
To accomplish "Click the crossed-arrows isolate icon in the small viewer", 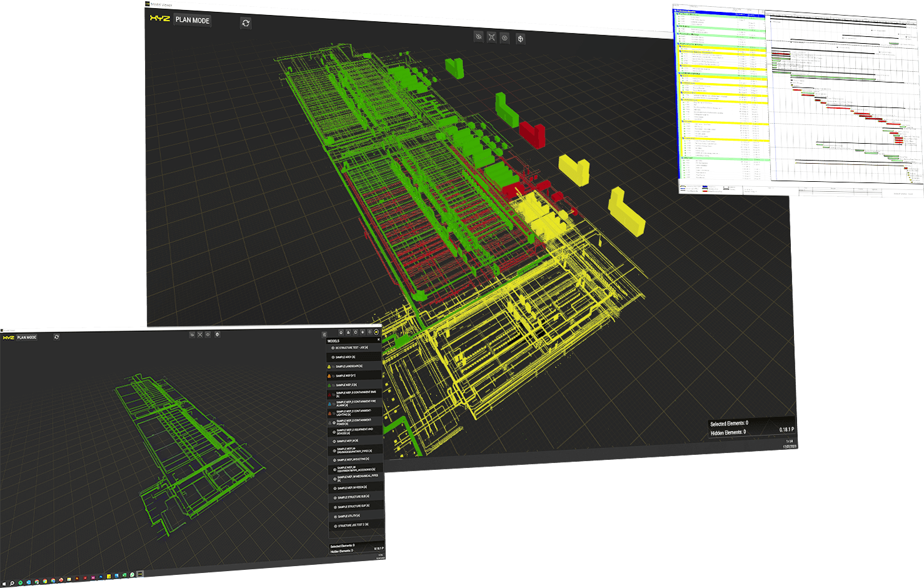I will pos(200,334).
